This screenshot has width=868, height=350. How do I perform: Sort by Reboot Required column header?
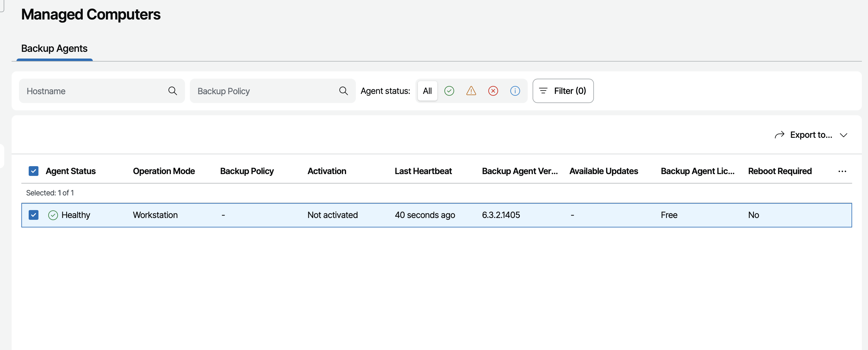tap(780, 171)
